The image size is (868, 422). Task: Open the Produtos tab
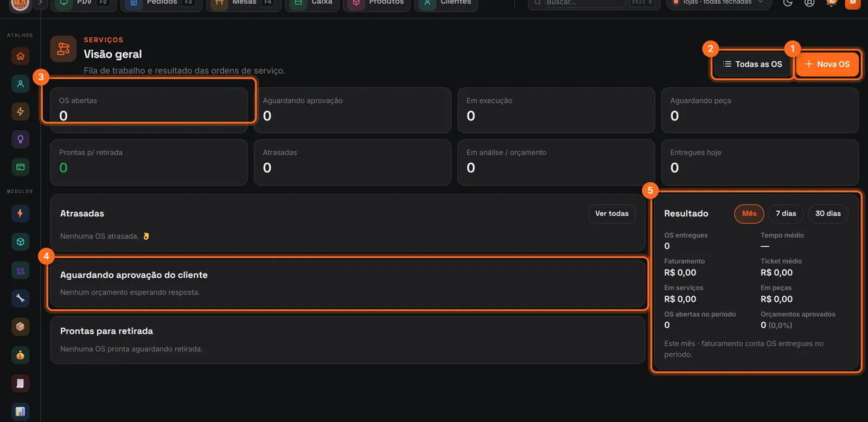377,3
